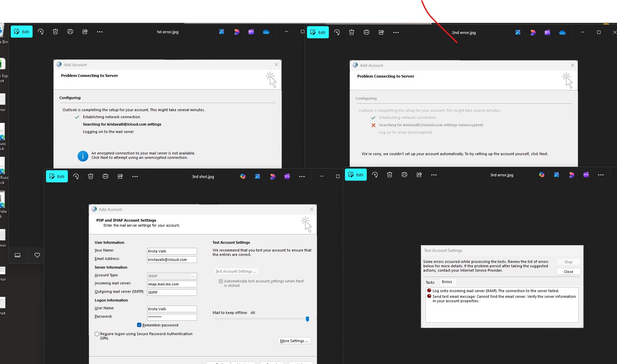
Task: Open Clipchamp icon in 1st error.jpg window
Action: [x=251, y=32]
